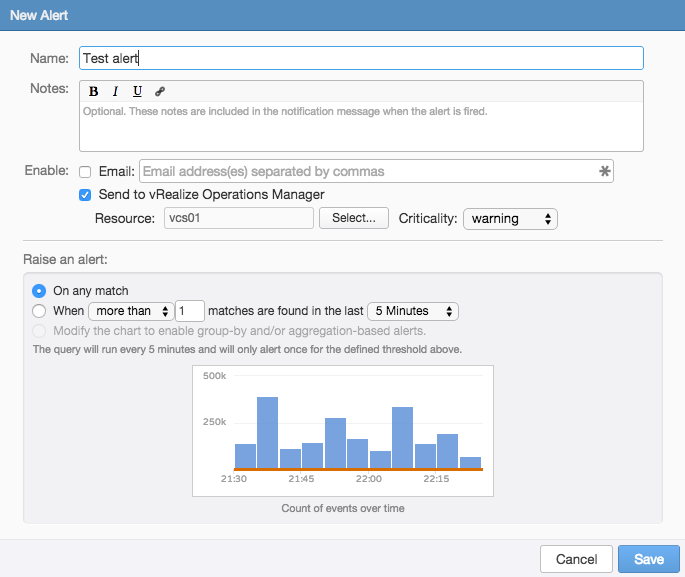The image size is (685, 577).
Task: Uncheck Send to vRealize Operations Manager
Action: tap(85, 194)
